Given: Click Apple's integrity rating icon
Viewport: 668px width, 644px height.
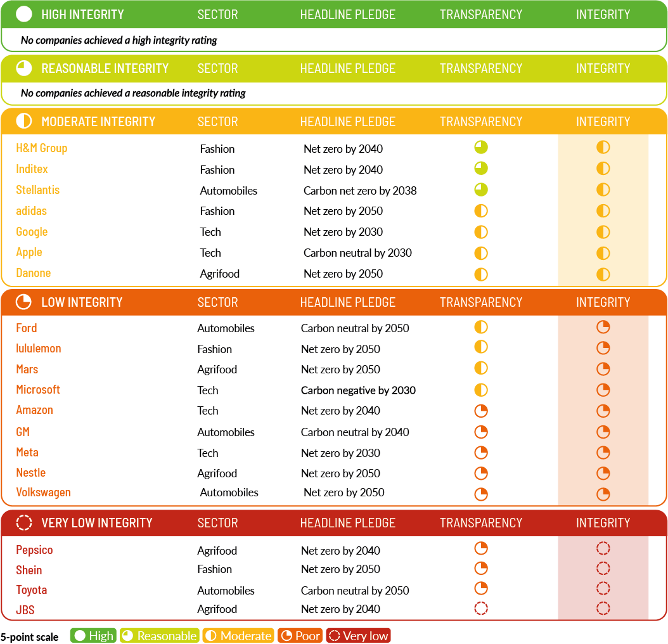Looking at the screenshot, I should tap(603, 253).
